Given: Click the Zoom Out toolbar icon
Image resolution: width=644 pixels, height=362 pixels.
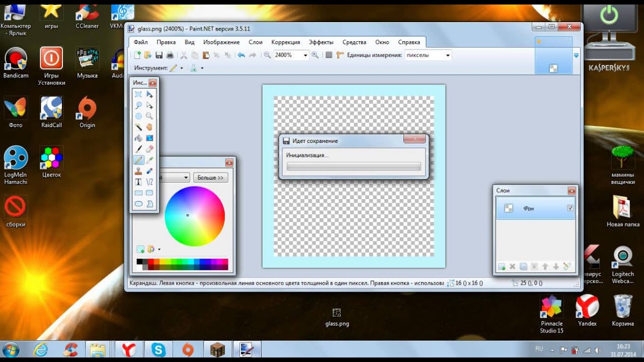Looking at the screenshot, I should point(267,55).
